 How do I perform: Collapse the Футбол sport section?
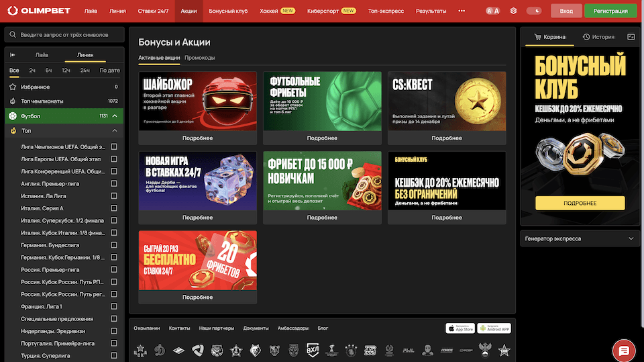click(x=115, y=116)
